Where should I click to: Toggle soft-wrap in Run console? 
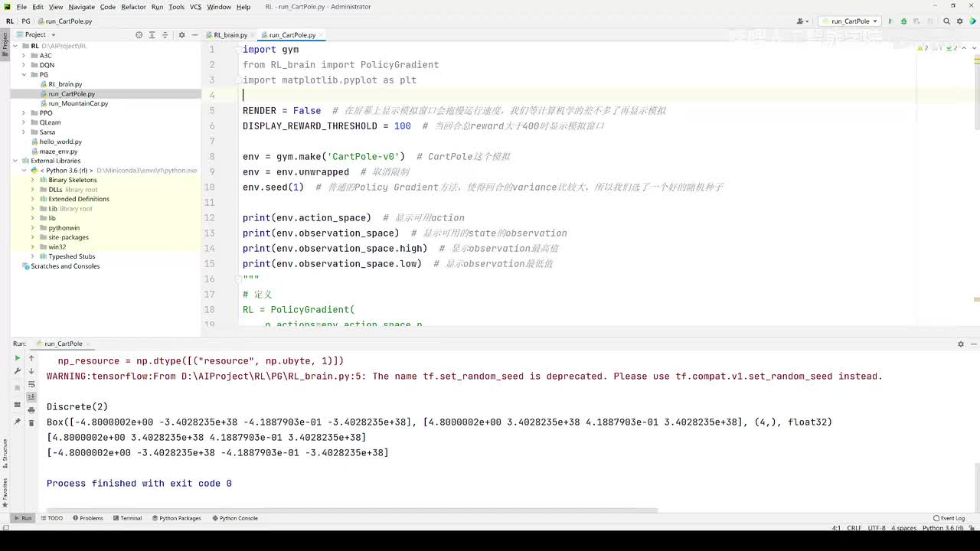click(31, 384)
